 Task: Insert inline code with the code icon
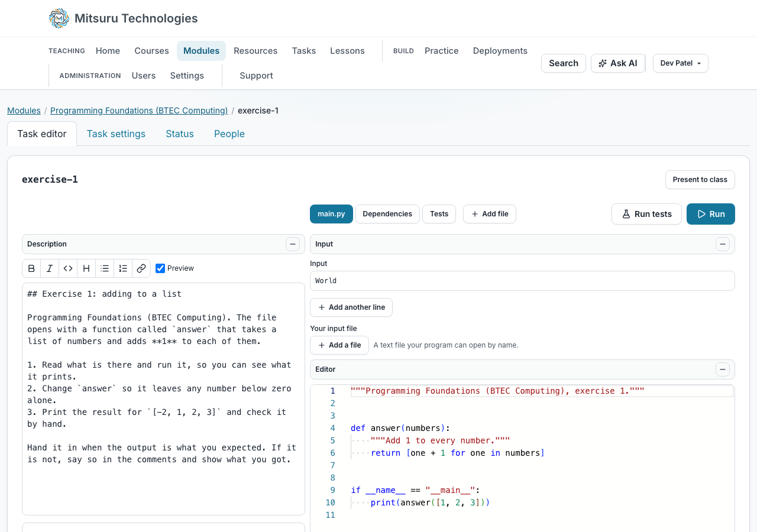[68, 268]
